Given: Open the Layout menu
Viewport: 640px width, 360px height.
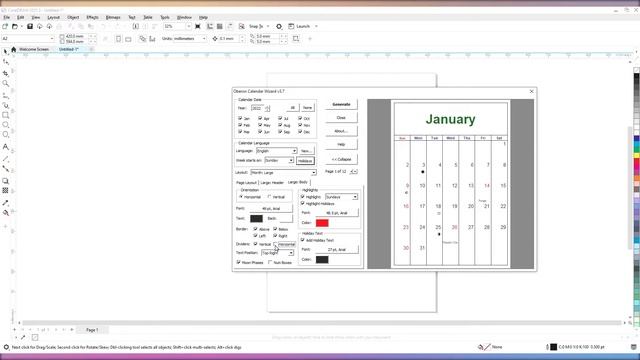Looking at the screenshot, I should (x=53, y=18).
